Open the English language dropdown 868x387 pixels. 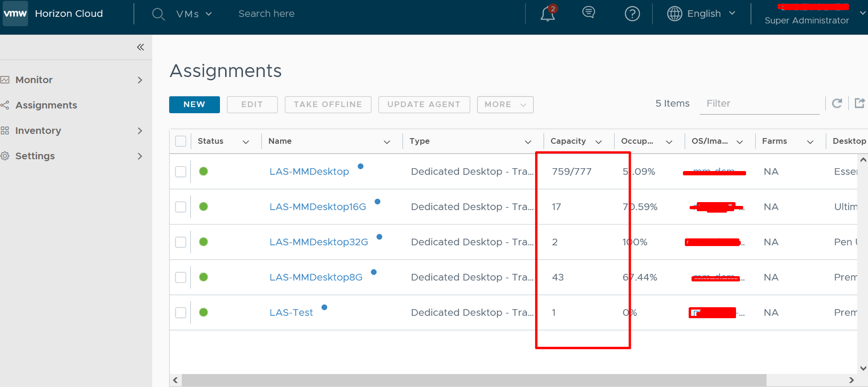(711, 14)
